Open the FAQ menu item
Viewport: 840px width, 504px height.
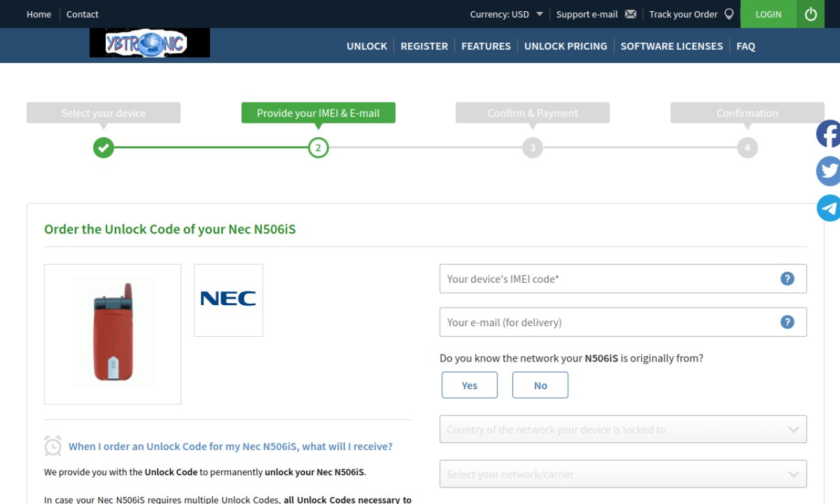[x=745, y=46]
